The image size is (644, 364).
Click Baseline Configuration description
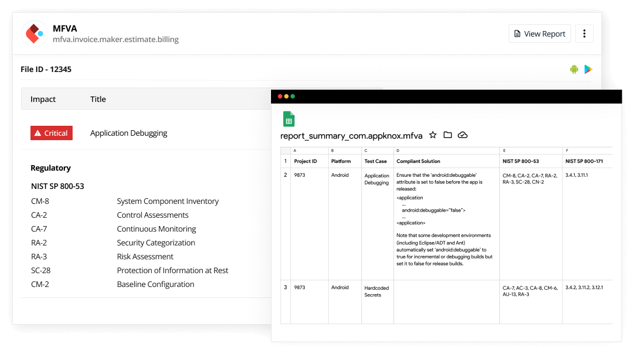(x=155, y=284)
